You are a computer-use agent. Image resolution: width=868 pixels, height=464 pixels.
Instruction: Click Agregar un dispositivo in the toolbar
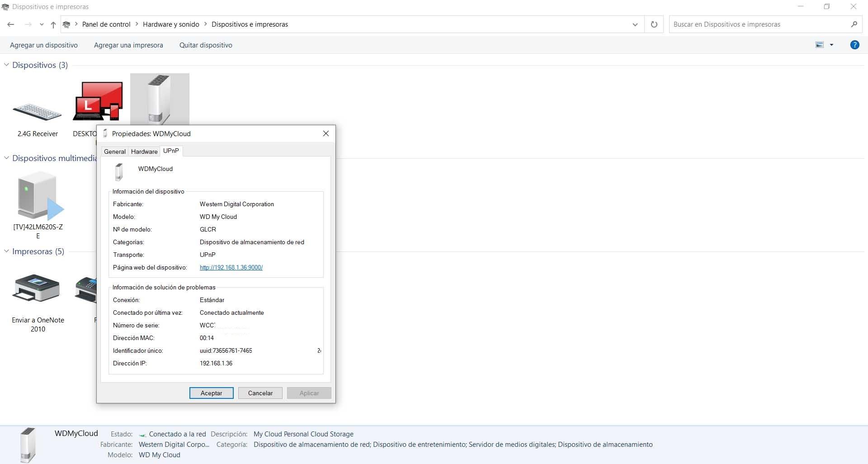point(44,45)
